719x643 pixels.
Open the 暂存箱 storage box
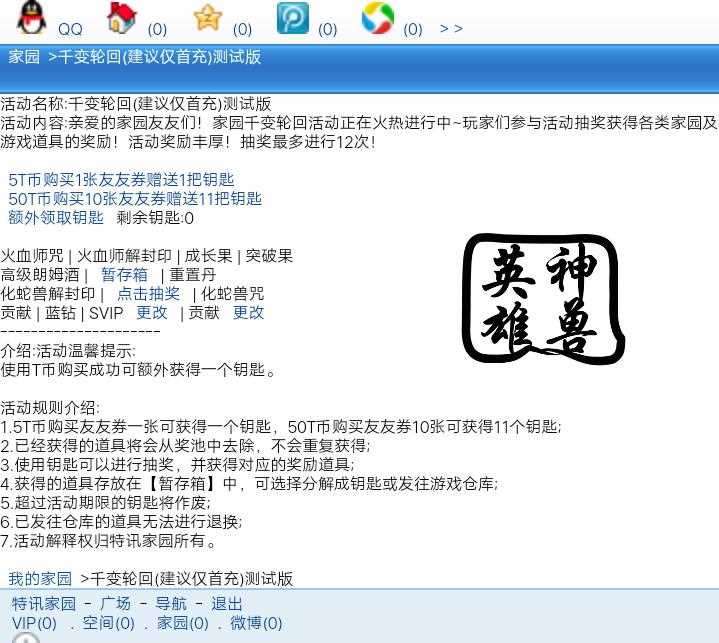click(x=124, y=275)
